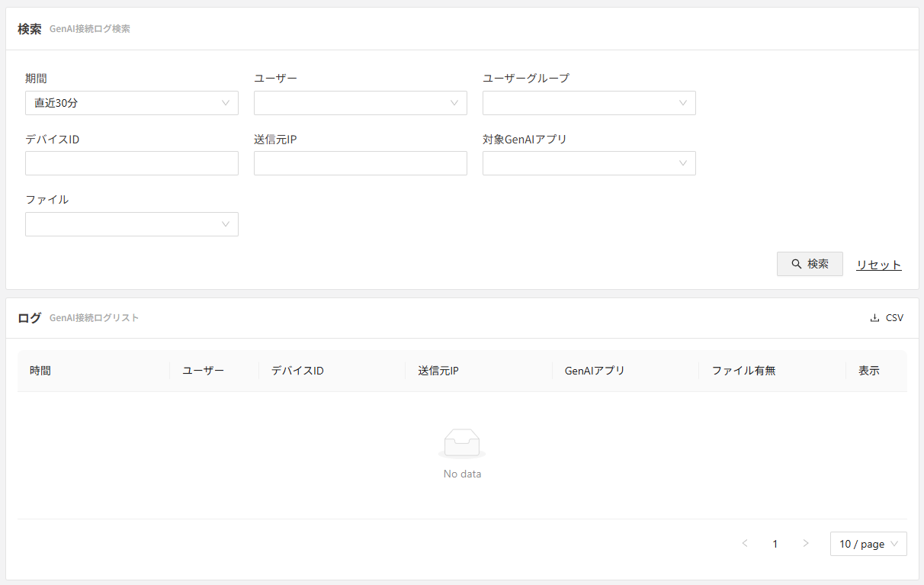Click the next page arrow
Screen dimensions: 924x585
(x=806, y=544)
